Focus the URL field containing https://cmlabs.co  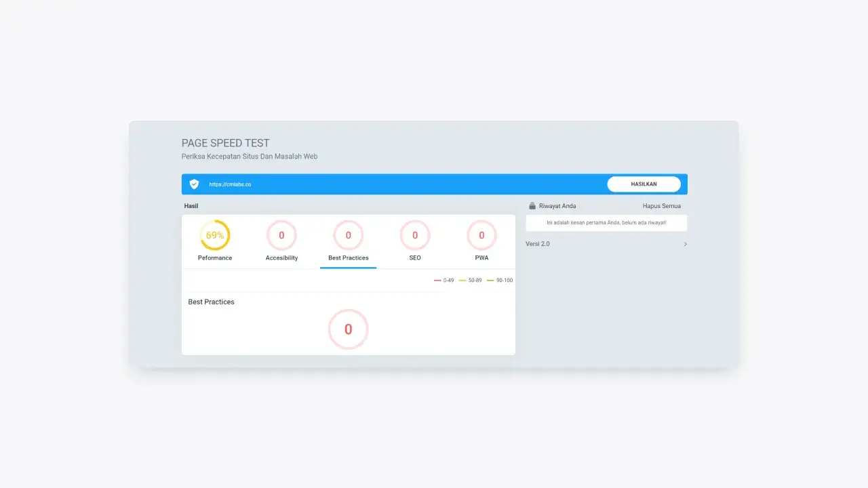[x=400, y=184]
